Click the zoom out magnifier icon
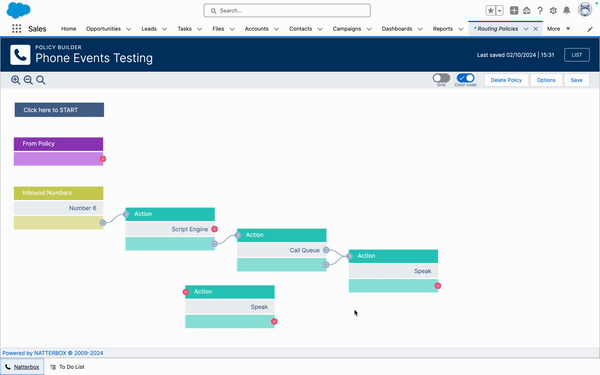Image resolution: width=600 pixels, height=375 pixels. point(28,80)
